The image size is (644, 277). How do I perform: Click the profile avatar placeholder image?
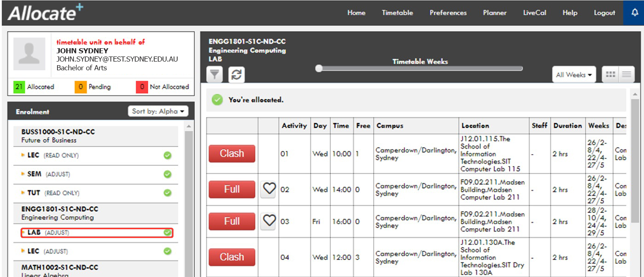29,54
